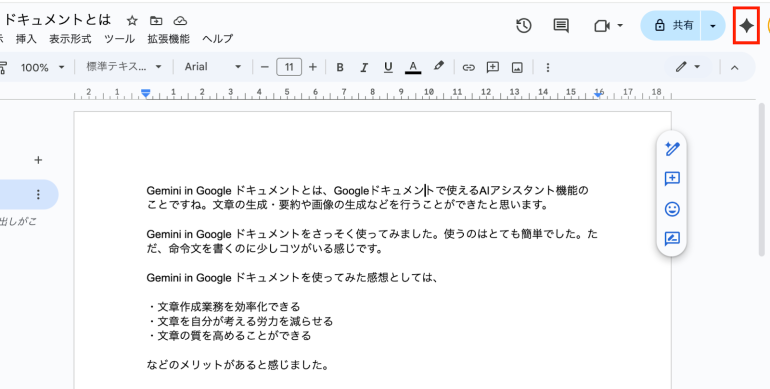Start a video call camera icon

(602, 26)
